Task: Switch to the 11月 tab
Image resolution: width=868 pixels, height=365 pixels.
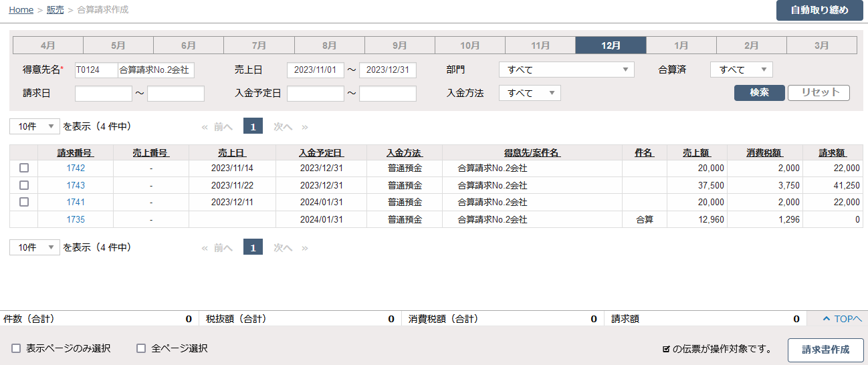Action: click(540, 45)
